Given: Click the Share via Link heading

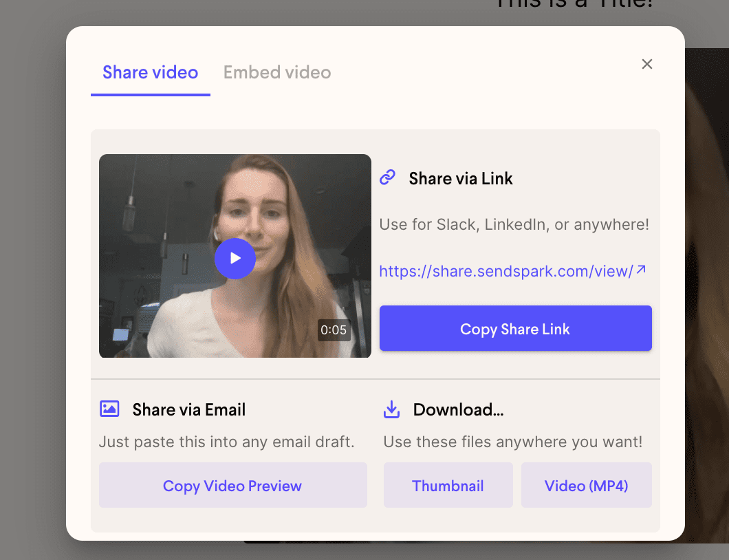Looking at the screenshot, I should coord(460,178).
